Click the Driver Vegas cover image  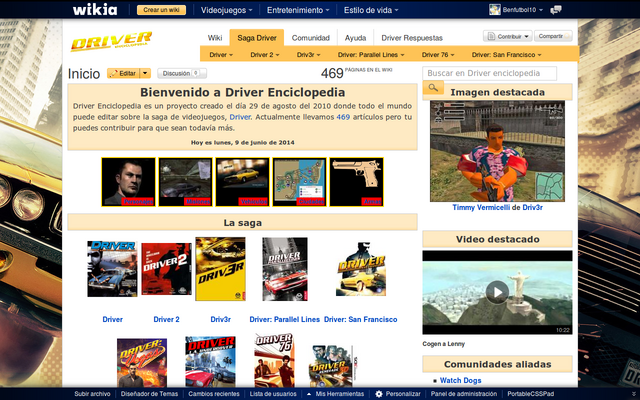click(x=142, y=362)
